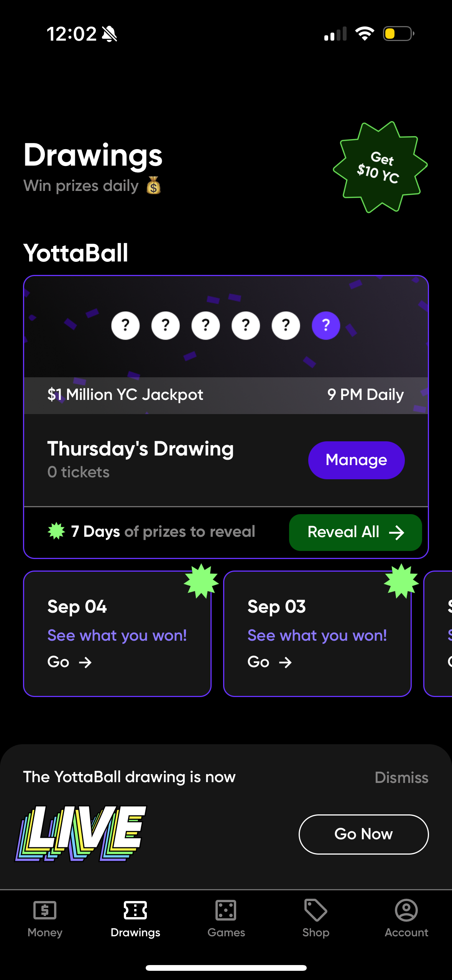The height and width of the screenshot is (980, 452).
Task: Tap Go Now to watch the live drawing
Action: click(x=363, y=834)
